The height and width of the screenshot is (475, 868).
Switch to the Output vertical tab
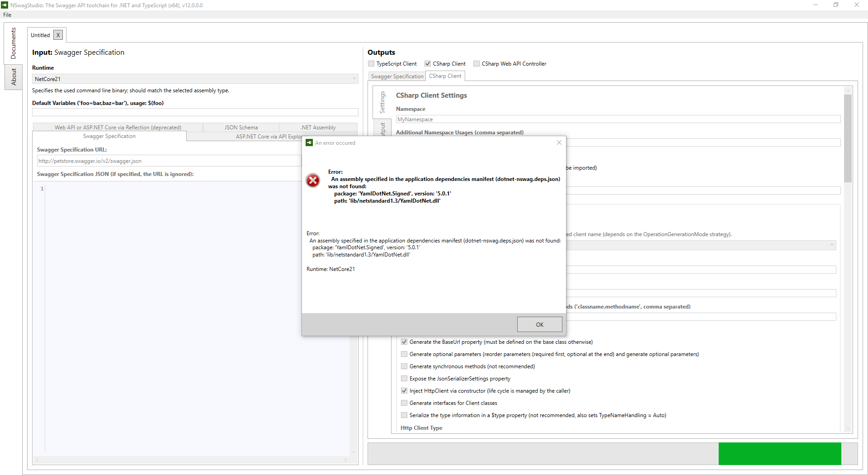[x=383, y=128]
